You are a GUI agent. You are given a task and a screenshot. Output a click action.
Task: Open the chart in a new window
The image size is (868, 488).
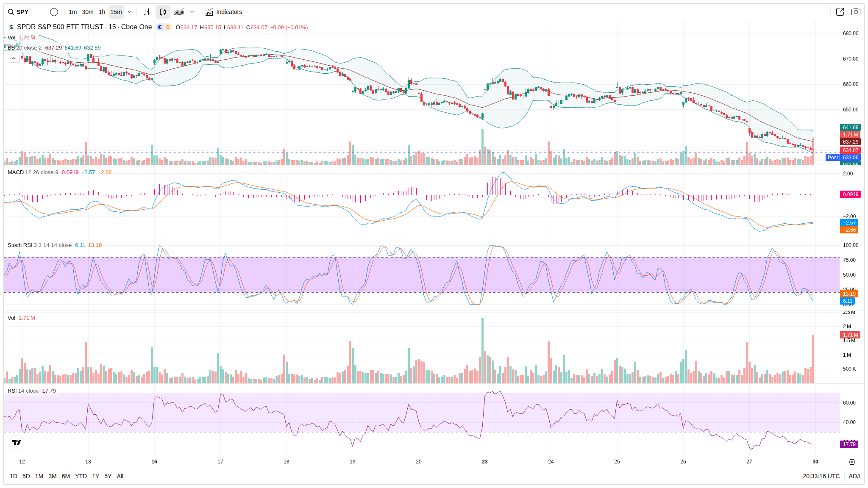(x=840, y=12)
